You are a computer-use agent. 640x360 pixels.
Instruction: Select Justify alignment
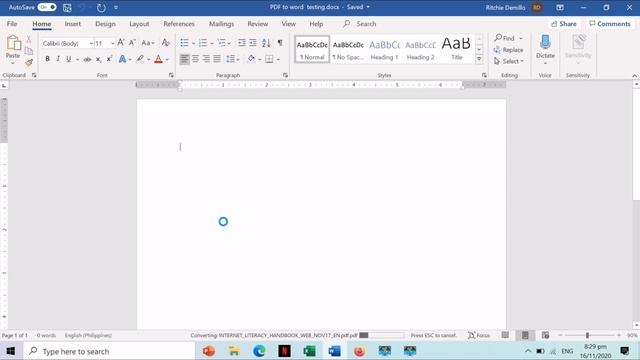tap(217, 59)
